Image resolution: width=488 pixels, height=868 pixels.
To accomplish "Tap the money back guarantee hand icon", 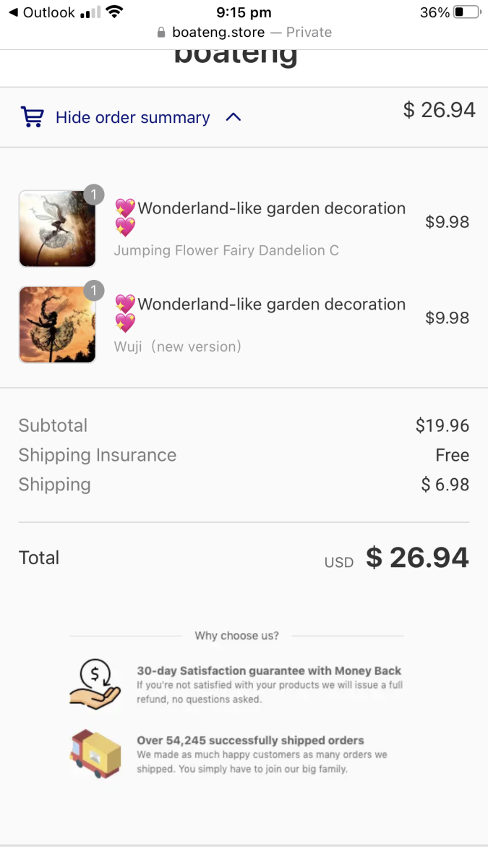I will [x=95, y=684].
